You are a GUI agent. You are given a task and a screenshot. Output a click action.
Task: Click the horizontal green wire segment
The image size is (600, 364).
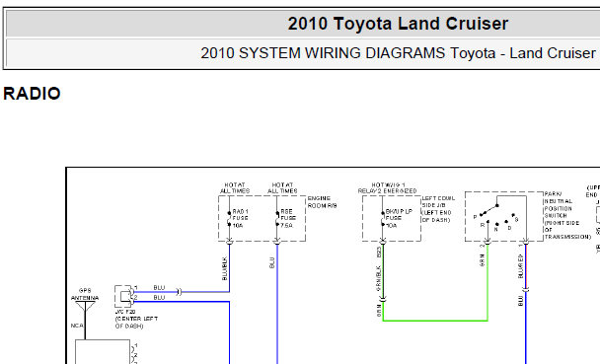[x=435, y=321]
